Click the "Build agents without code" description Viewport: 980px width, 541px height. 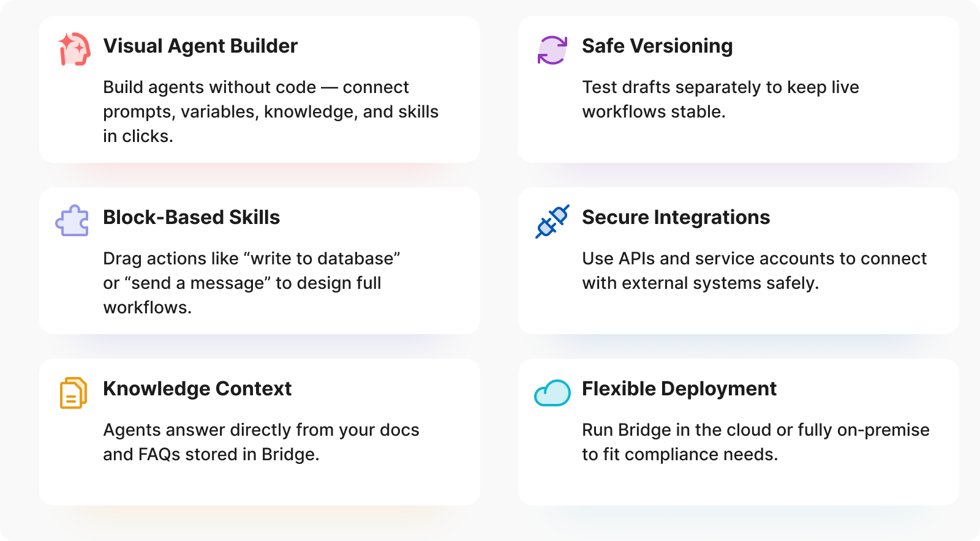(x=271, y=111)
